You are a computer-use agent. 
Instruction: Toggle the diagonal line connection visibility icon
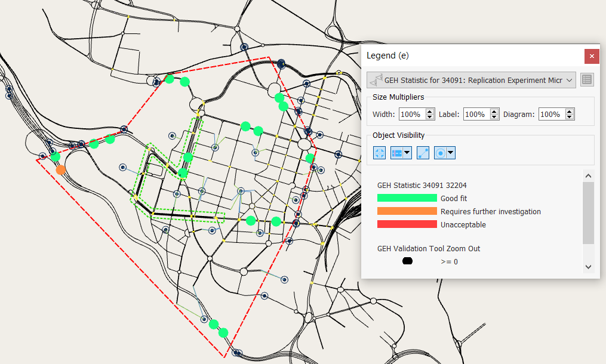(x=423, y=153)
